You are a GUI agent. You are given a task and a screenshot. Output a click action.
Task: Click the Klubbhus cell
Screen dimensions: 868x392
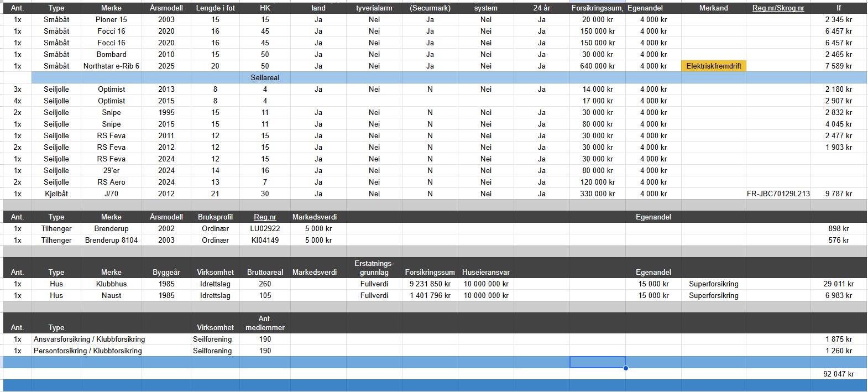pyautogui.click(x=111, y=284)
